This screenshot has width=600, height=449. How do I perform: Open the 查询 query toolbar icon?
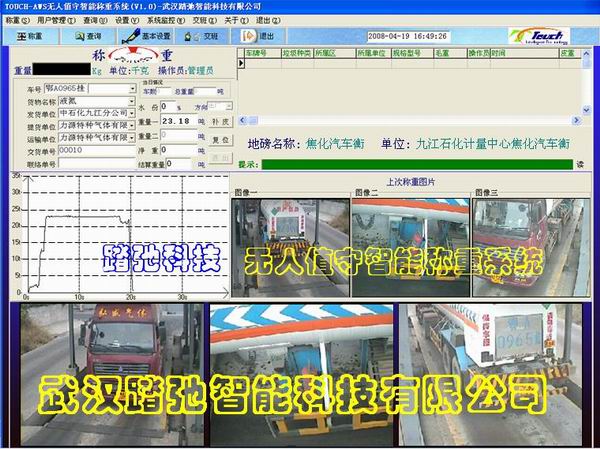86,35
